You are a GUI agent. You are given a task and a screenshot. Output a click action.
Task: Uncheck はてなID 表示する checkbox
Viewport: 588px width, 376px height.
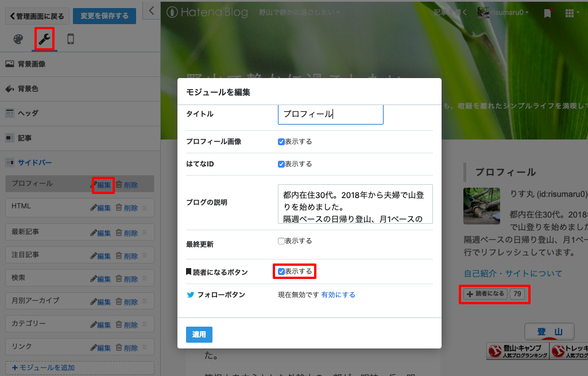coord(281,164)
